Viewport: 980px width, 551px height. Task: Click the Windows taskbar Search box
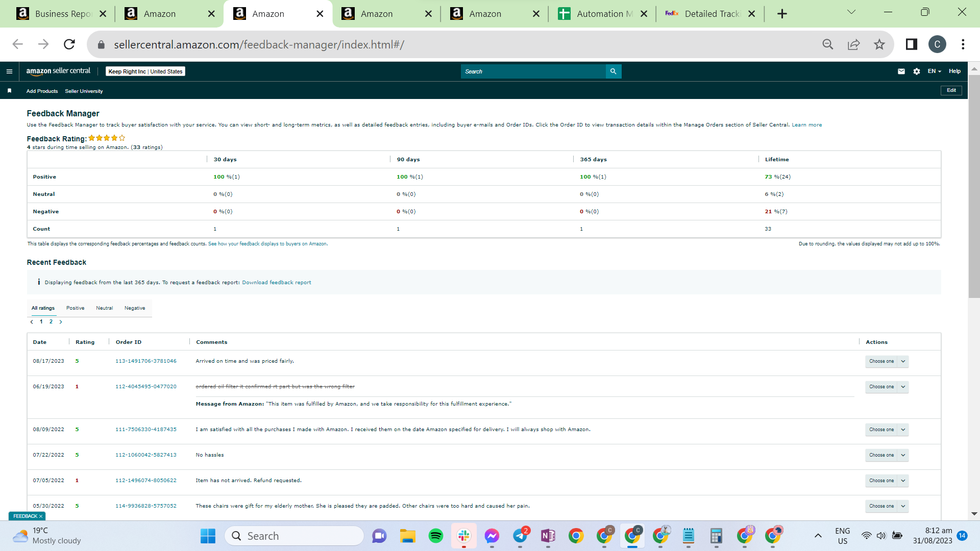(x=294, y=536)
